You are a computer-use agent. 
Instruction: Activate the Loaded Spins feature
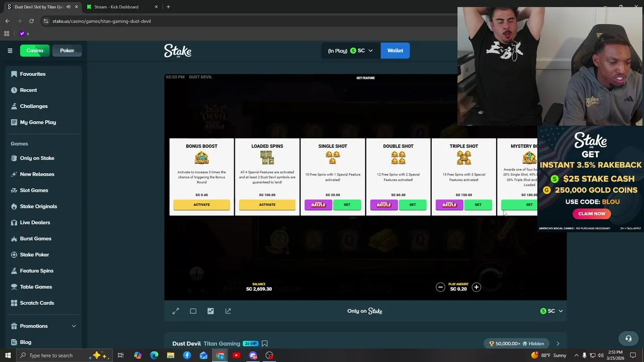tap(267, 205)
